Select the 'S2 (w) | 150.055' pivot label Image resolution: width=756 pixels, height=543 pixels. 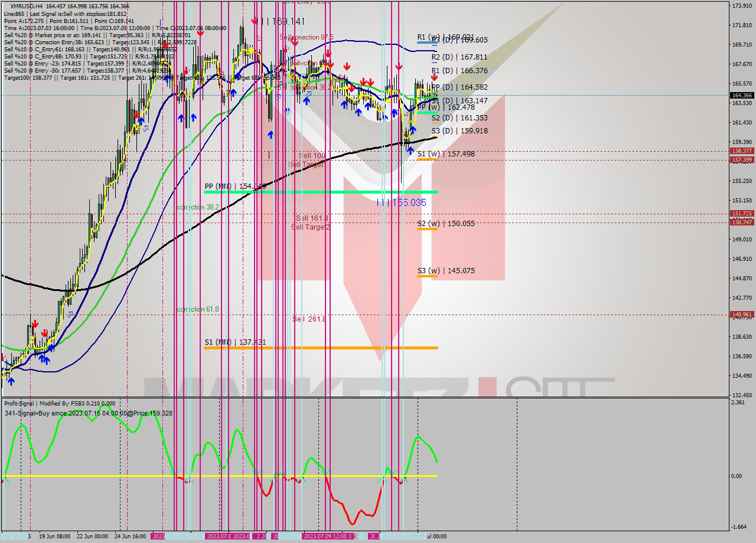coord(446,224)
